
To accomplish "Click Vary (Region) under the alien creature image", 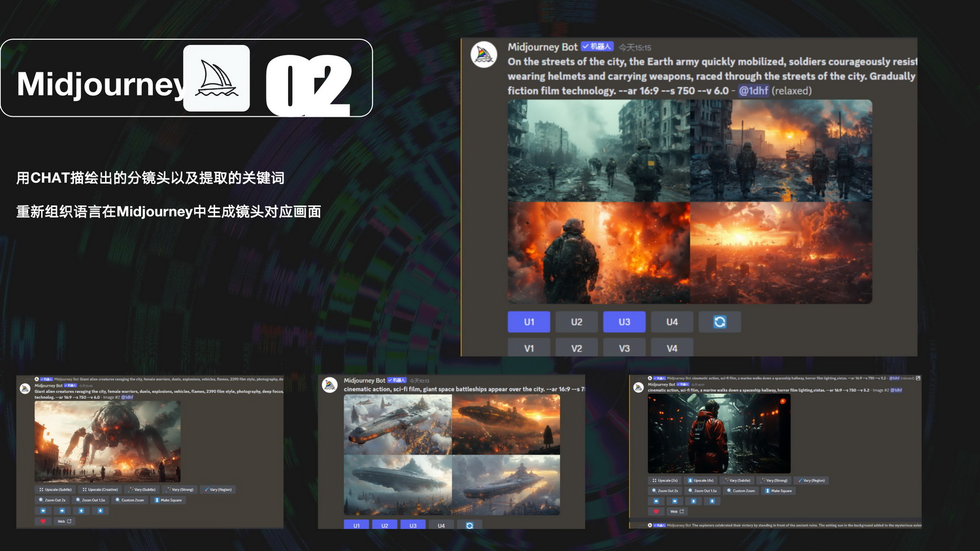I will pyautogui.click(x=218, y=490).
